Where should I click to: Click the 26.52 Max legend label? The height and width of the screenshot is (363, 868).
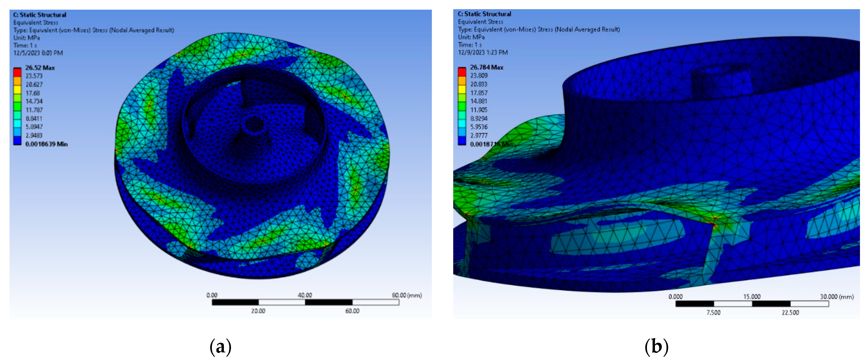(x=40, y=68)
